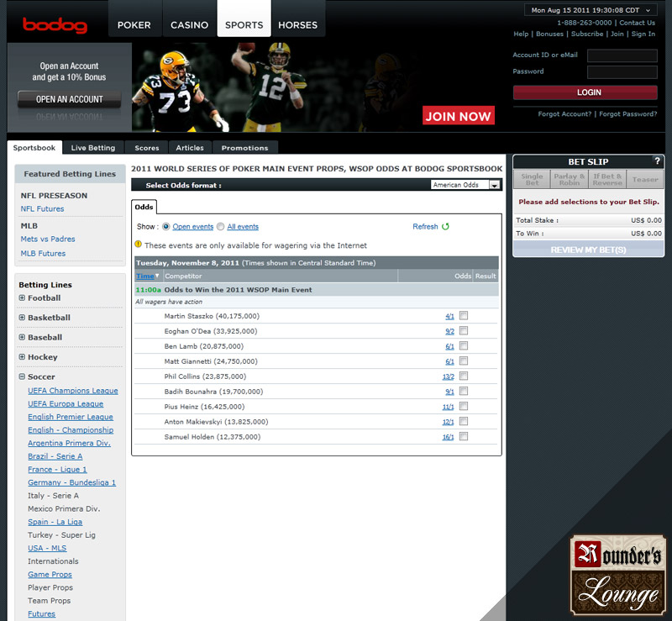Select the If Bet & Reverse tab
672x621 pixels.
[607, 179]
